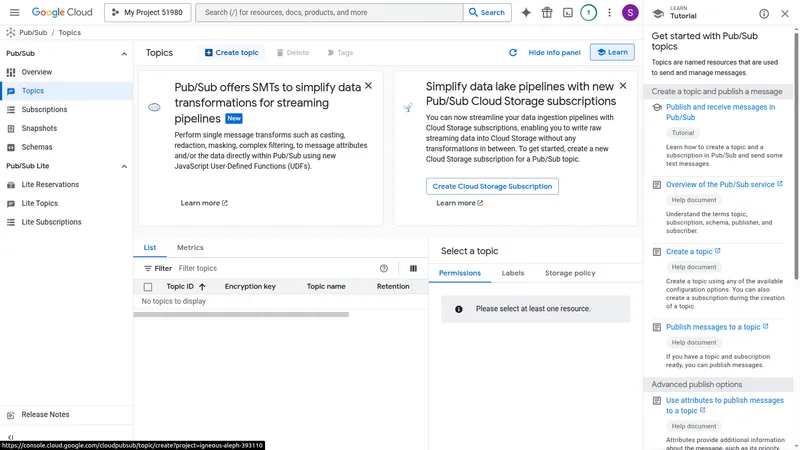Viewport: 800px width, 450px height.
Task: Refresh the Topics list
Action: (x=513, y=53)
